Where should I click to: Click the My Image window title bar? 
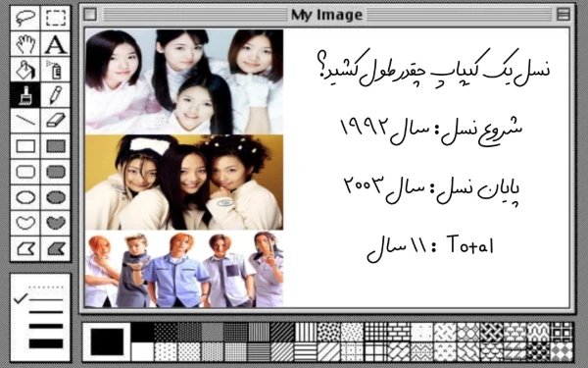click(326, 15)
